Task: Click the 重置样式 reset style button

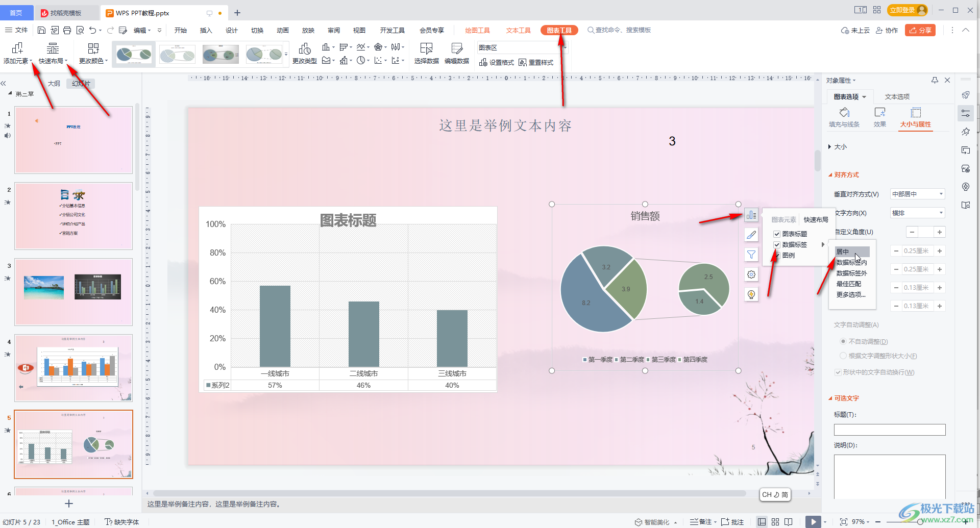Action: point(536,62)
